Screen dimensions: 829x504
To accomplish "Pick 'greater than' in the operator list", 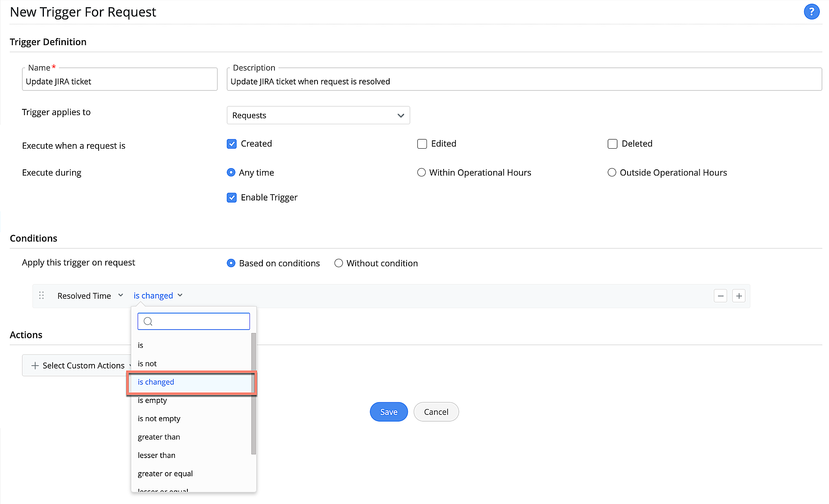I will click(x=159, y=437).
